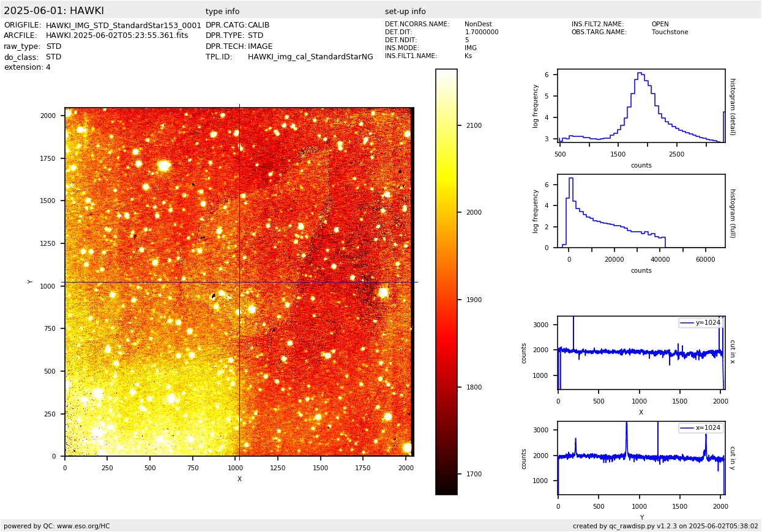
Task: Click the page title '2025-06-01: HAWKI'
Action: [x=54, y=11]
